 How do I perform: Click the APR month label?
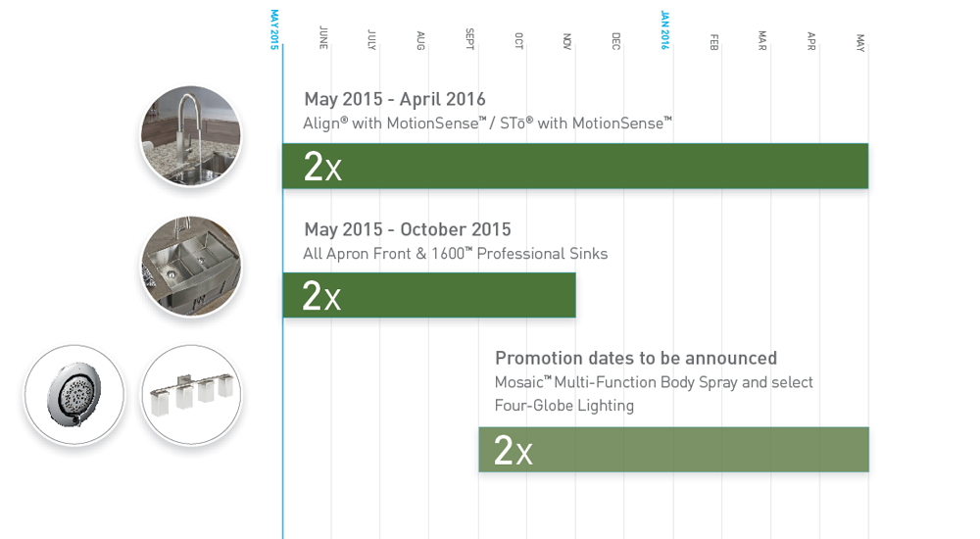[x=811, y=41]
